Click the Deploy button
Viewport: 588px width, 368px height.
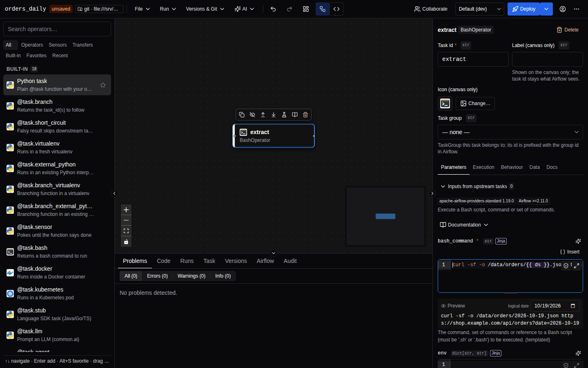coord(524,9)
